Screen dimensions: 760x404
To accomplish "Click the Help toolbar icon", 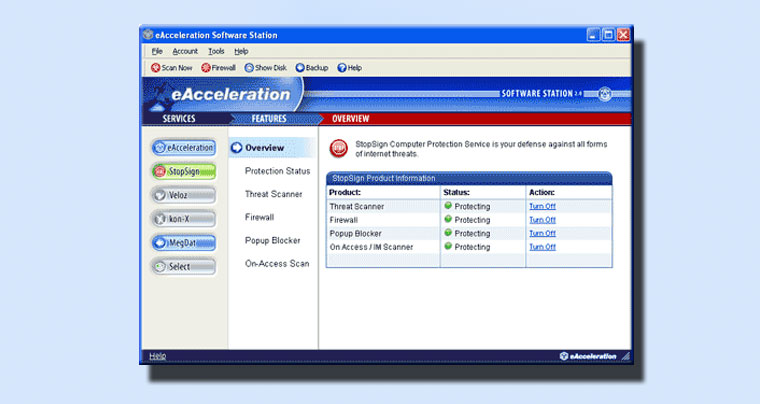I will click(349, 68).
